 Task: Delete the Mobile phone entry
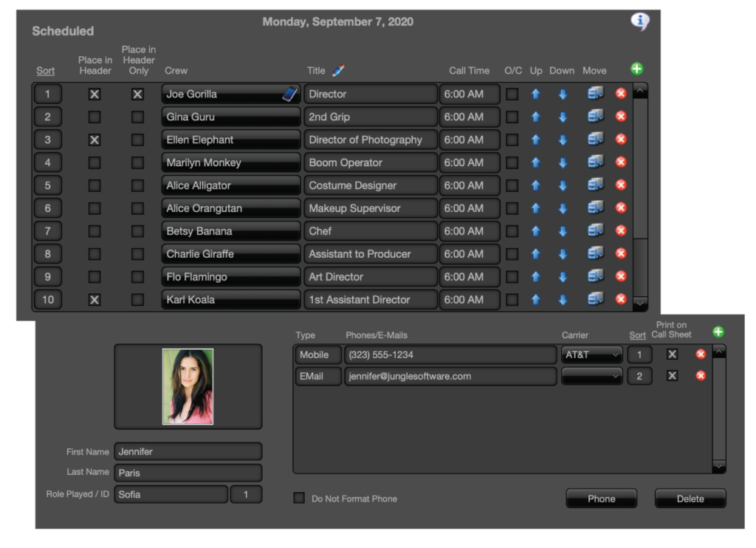coord(701,354)
